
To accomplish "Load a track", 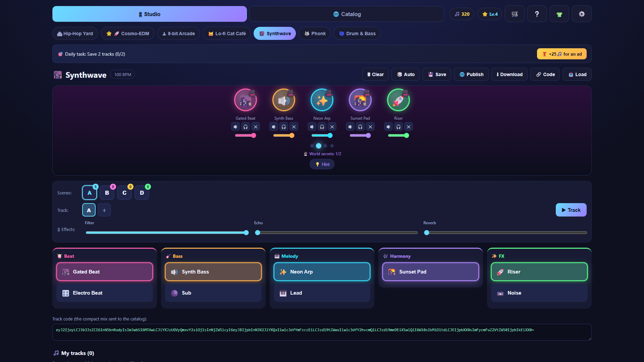I will pos(577,74).
